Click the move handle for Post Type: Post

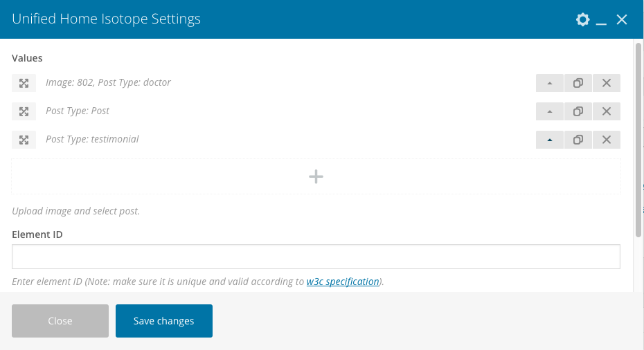tap(24, 111)
